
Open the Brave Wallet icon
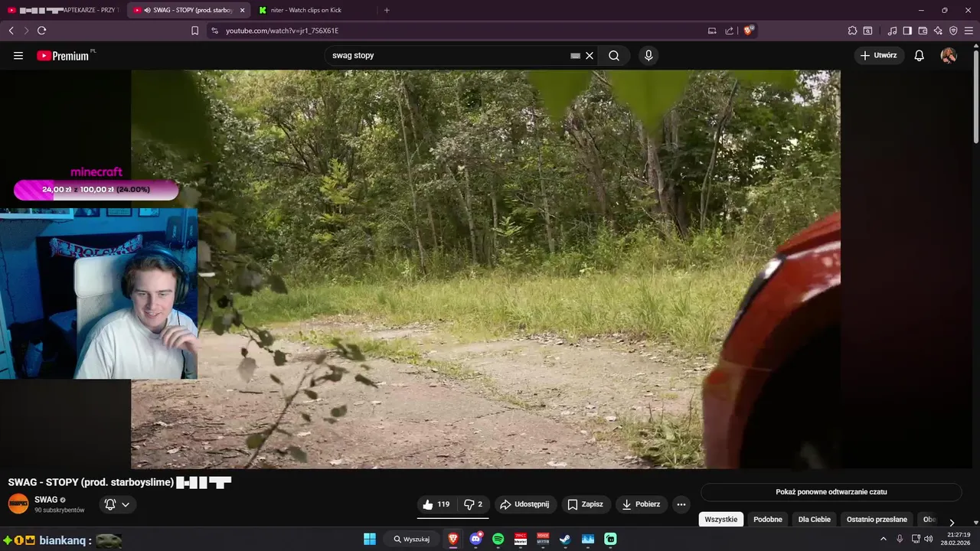[x=923, y=31]
